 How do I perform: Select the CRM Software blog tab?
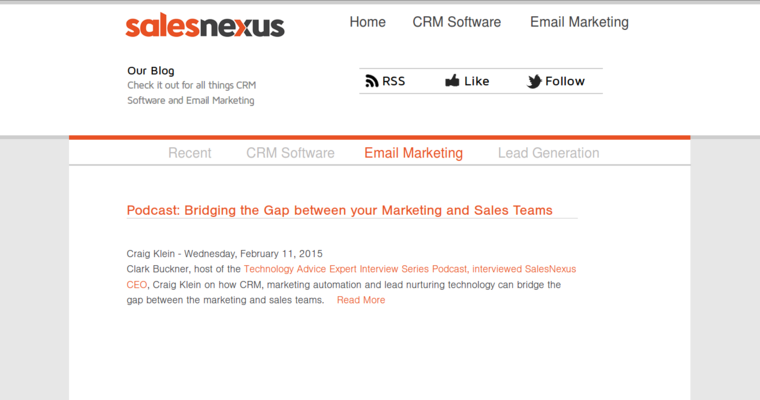(x=290, y=153)
